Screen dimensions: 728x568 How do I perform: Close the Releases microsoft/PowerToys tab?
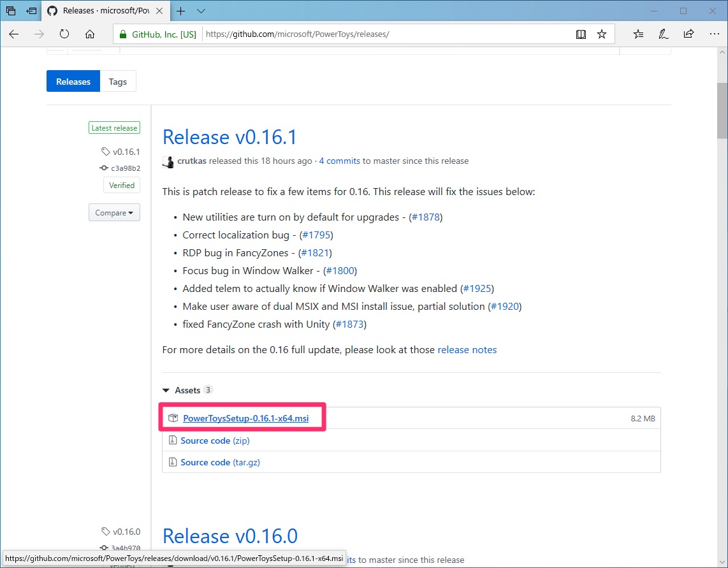(x=159, y=11)
